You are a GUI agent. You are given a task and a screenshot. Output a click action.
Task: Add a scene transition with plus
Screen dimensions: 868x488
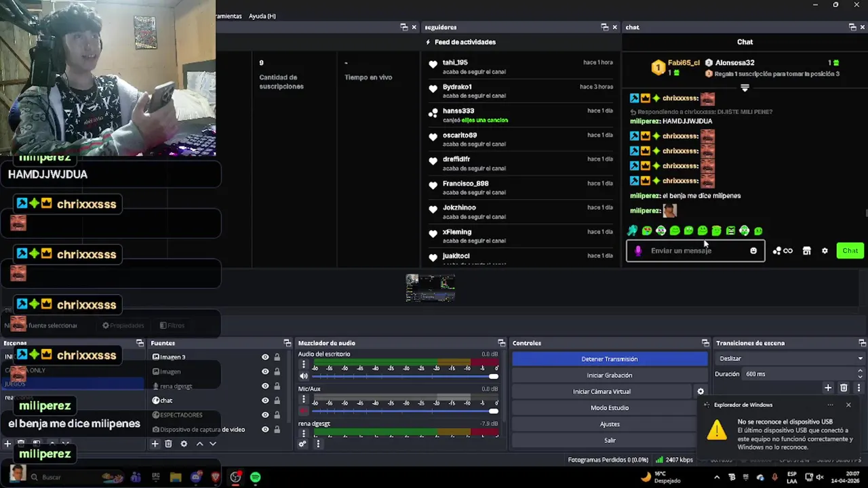[828, 388]
